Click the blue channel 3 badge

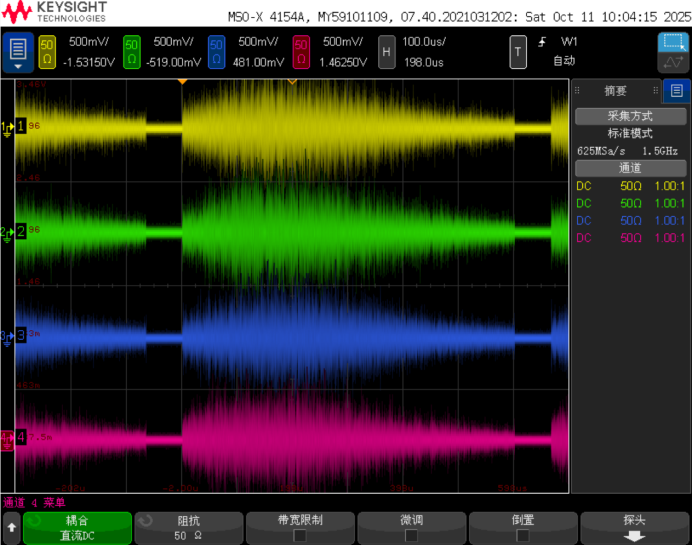click(x=216, y=52)
